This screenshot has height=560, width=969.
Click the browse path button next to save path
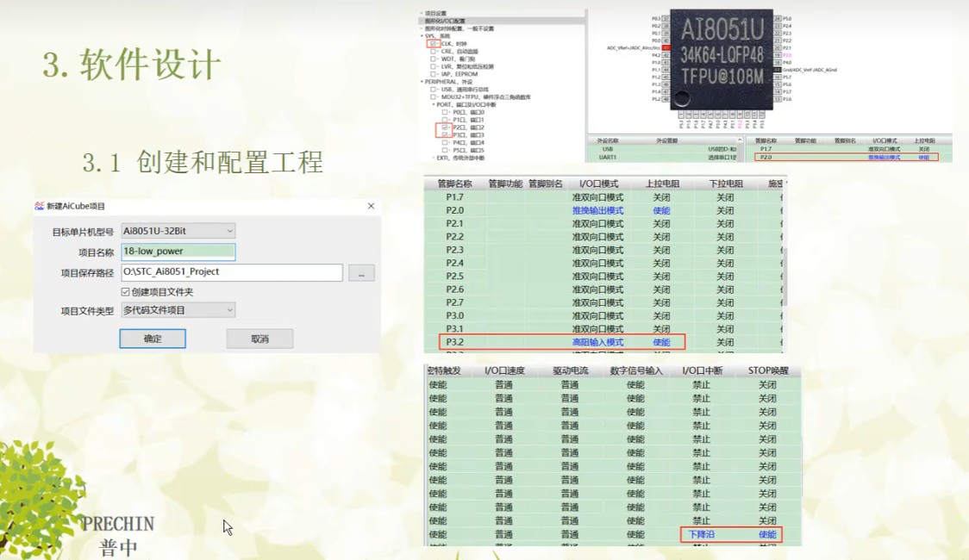(x=361, y=272)
